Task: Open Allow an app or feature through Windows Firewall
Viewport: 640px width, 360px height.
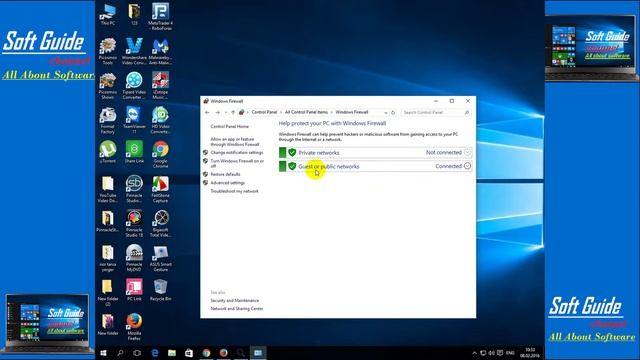Action: pyautogui.click(x=235, y=142)
